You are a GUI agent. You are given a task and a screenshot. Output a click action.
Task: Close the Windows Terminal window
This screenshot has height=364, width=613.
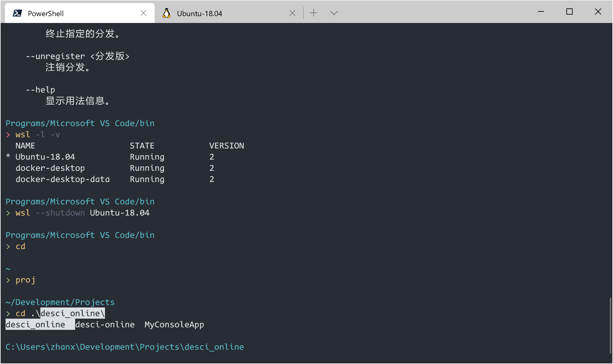click(x=598, y=12)
